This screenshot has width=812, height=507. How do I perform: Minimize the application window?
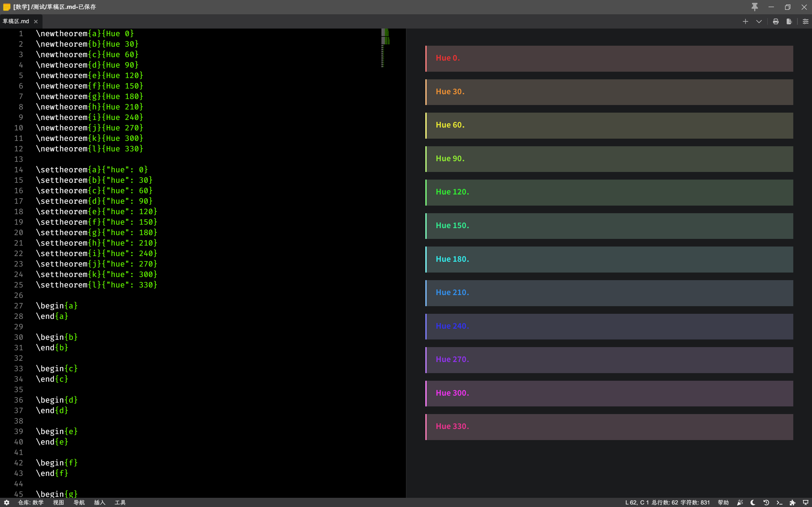[771, 7]
